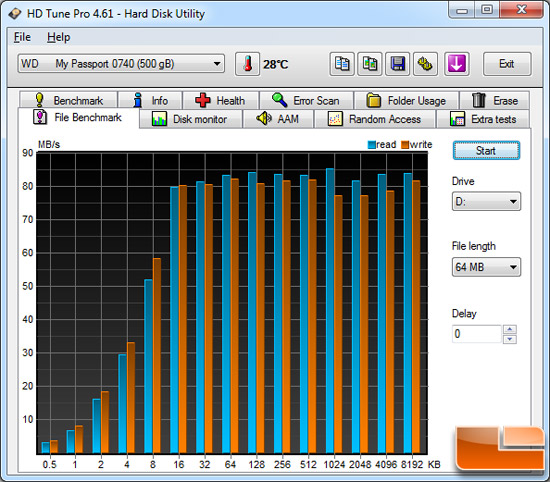Open the options tools icon
The width and height of the screenshot is (550, 482).
(x=425, y=64)
